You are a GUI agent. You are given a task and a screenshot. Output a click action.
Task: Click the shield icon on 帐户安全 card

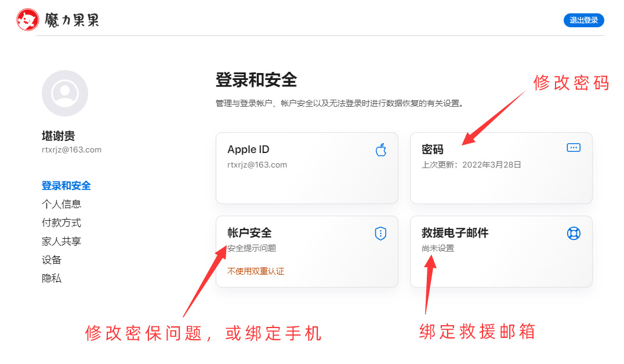click(380, 234)
